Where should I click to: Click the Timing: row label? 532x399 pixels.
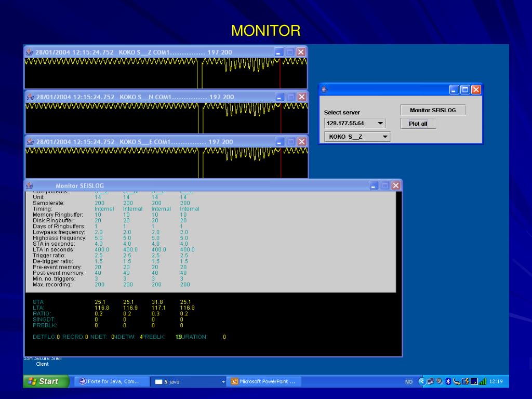(43, 209)
